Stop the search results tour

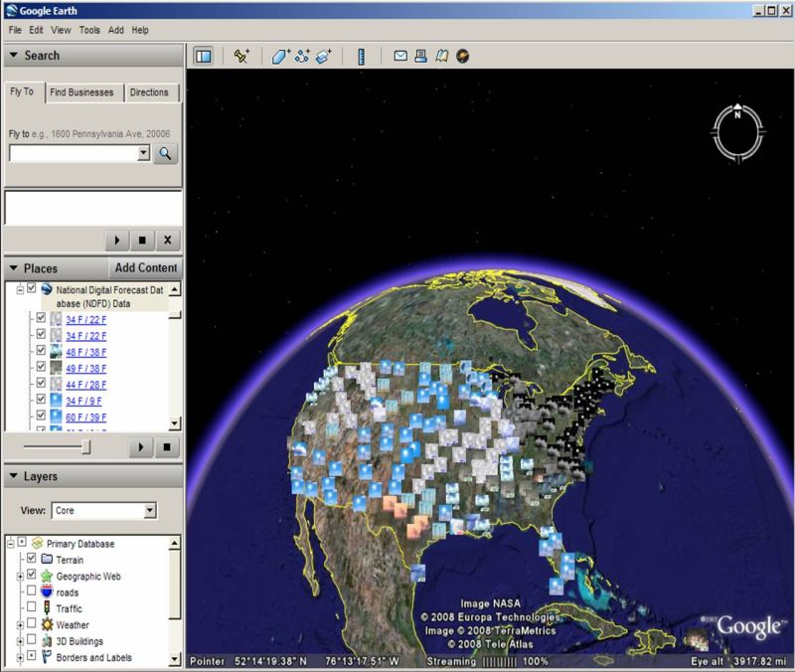point(142,240)
